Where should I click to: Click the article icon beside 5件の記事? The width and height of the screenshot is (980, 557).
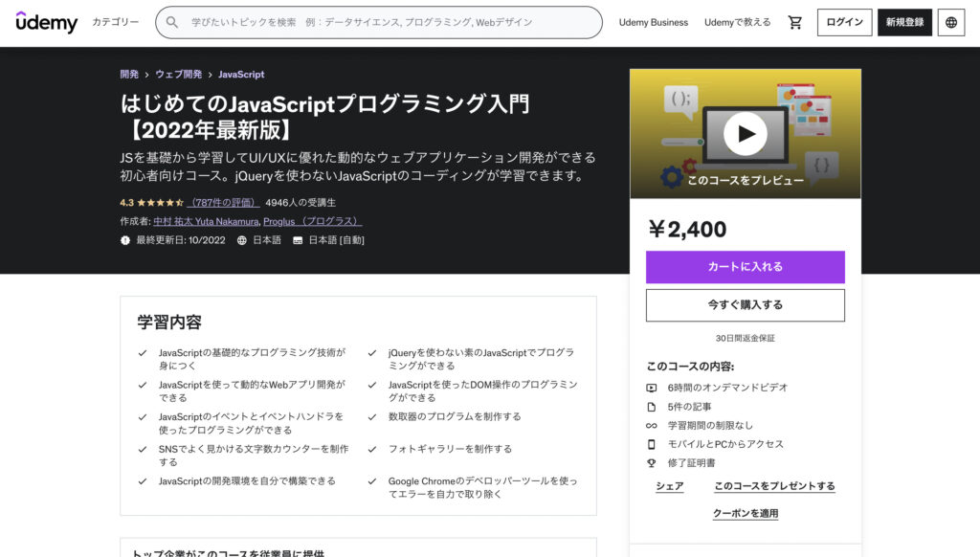(651, 407)
